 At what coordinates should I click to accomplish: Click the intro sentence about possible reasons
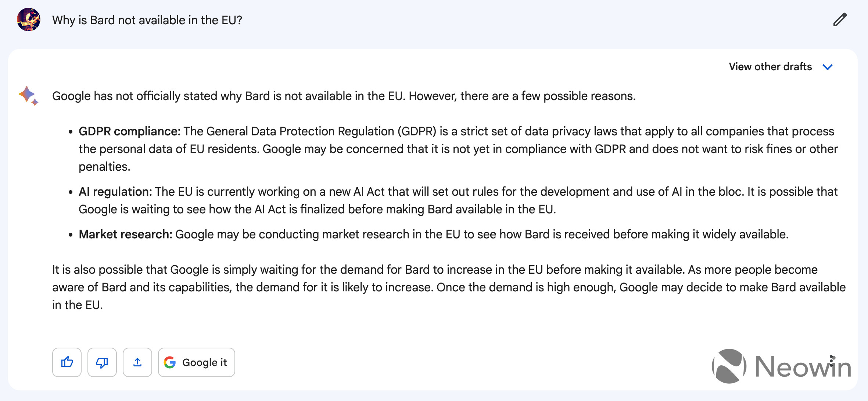[344, 96]
